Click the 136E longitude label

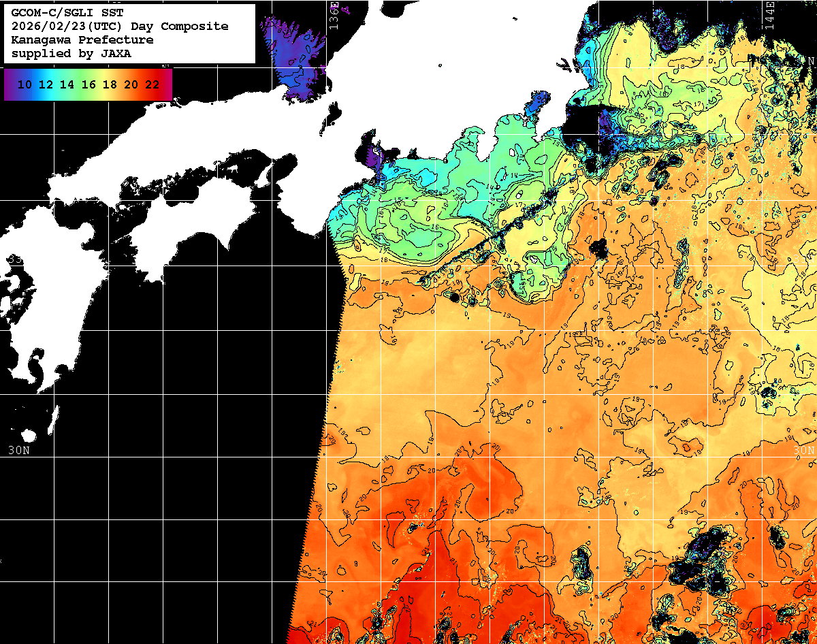click(x=334, y=14)
